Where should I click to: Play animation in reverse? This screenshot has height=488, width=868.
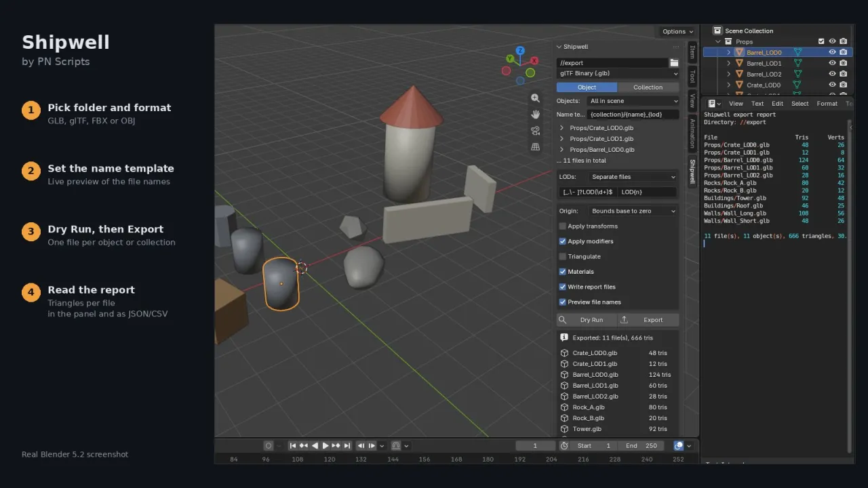click(315, 445)
